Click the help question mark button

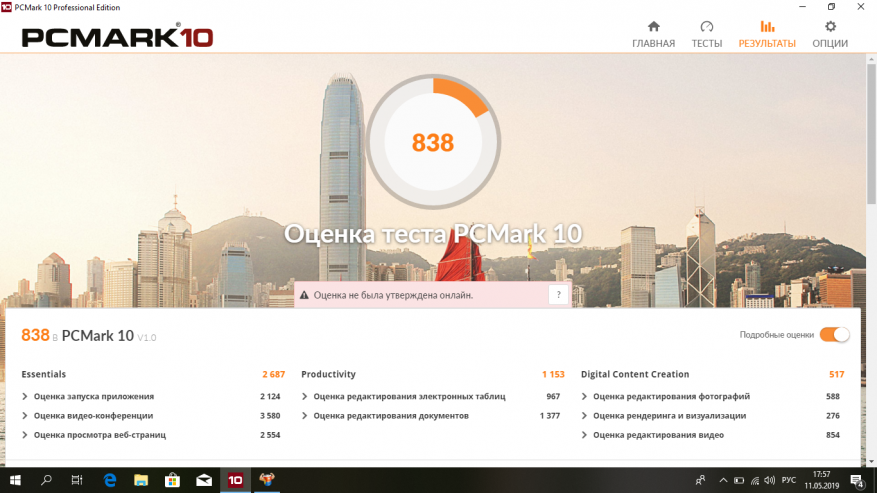pyautogui.click(x=558, y=295)
